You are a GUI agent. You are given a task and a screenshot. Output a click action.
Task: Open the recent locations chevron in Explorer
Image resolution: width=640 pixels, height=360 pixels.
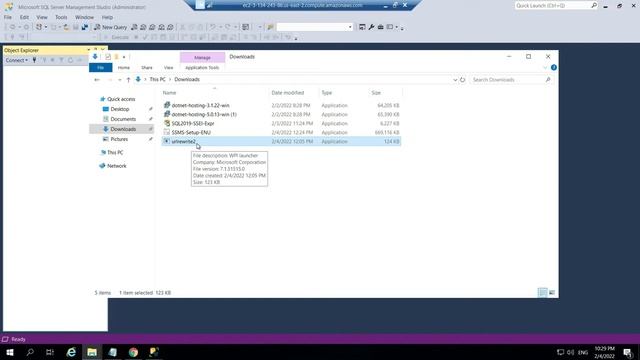120,80
